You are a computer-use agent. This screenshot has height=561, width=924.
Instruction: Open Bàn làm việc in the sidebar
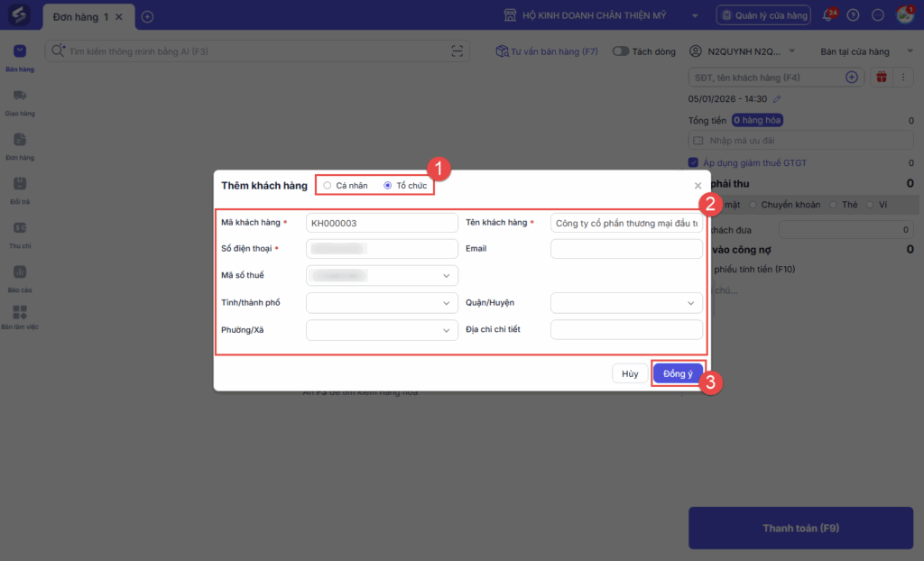[x=20, y=317]
